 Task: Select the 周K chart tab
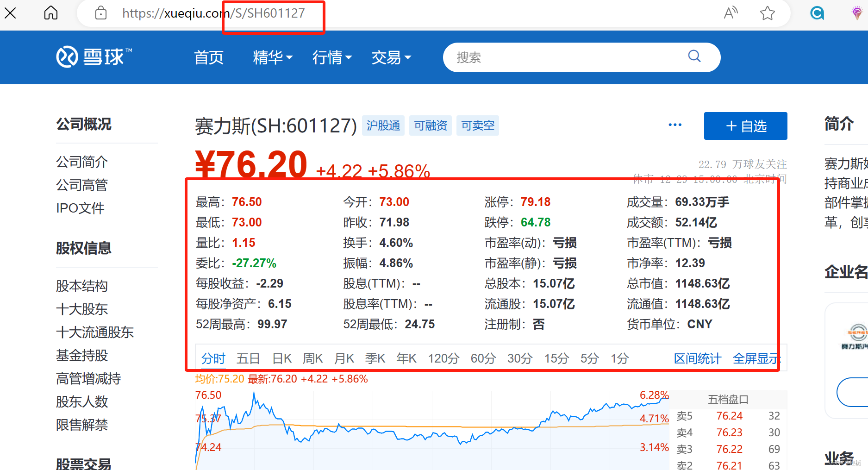point(313,358)
